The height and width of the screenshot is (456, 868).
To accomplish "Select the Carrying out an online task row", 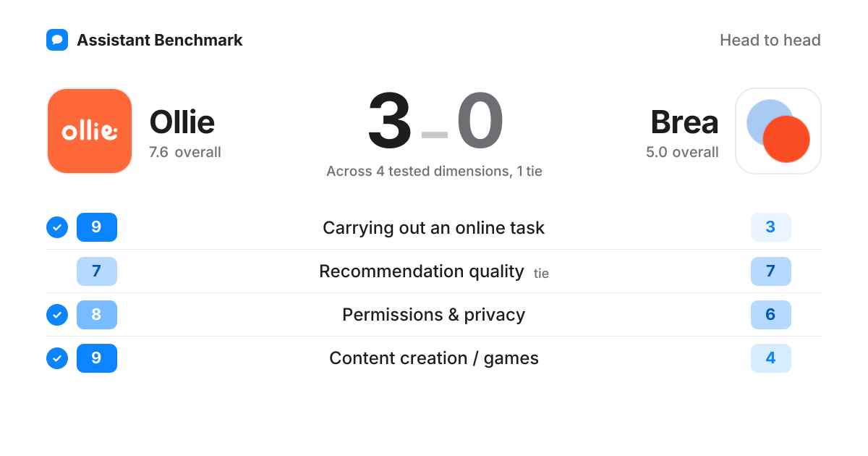I will pyautogui.click(x=434, y=227).
